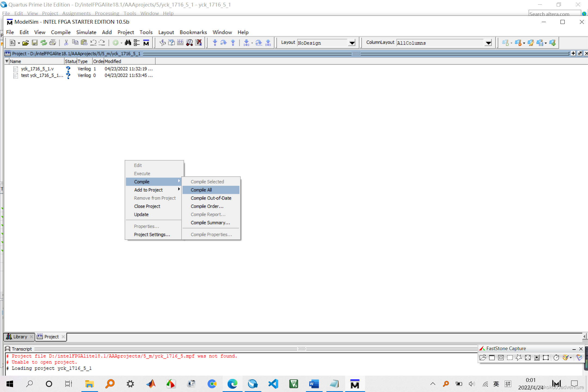Click the zoom-to-float icon on Project pane

[x=580, y=53]
